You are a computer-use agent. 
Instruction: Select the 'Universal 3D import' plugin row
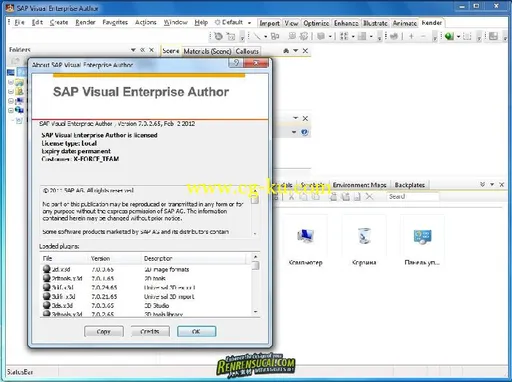tap(146, 297)
